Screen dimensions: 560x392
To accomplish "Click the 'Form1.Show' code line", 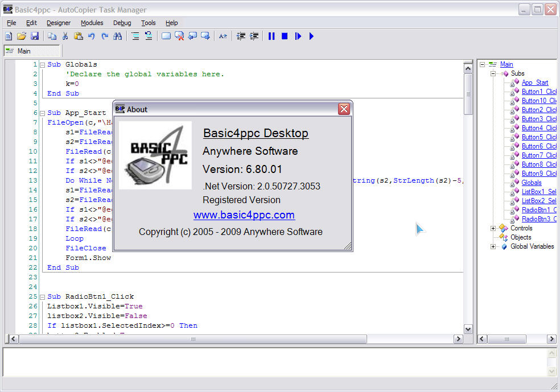I will point(88,258).
